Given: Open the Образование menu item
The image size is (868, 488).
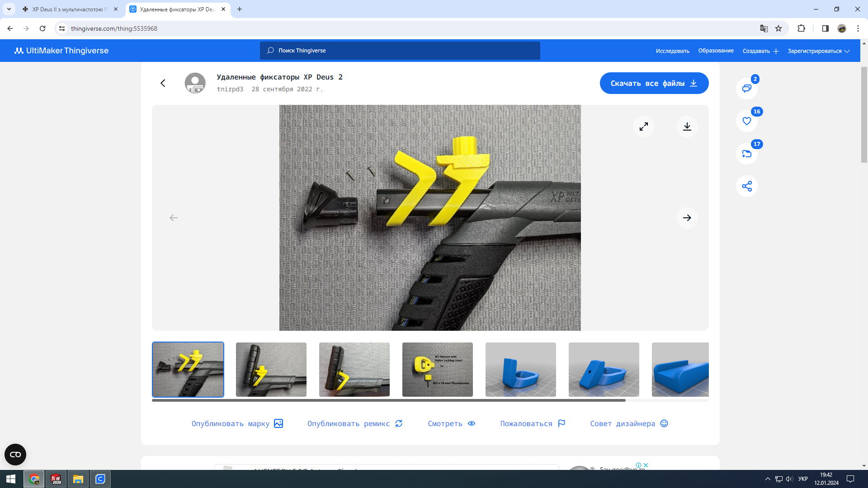Looking at the screenshot, I should (716, 51).
